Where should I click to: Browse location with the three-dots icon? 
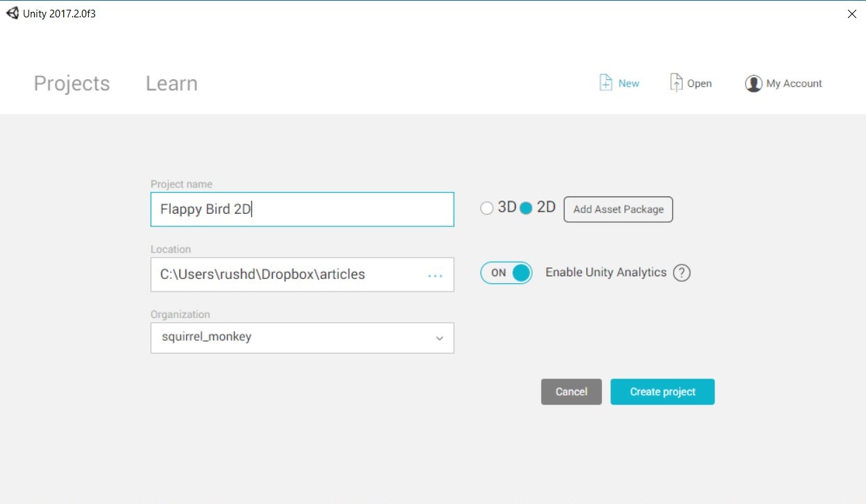click(435, 276)
